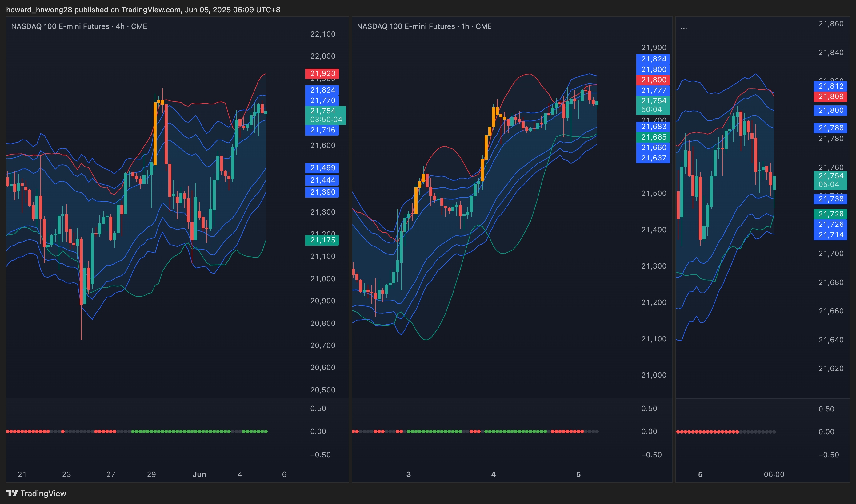Select the red 21,809 price label

pos(830,96)
